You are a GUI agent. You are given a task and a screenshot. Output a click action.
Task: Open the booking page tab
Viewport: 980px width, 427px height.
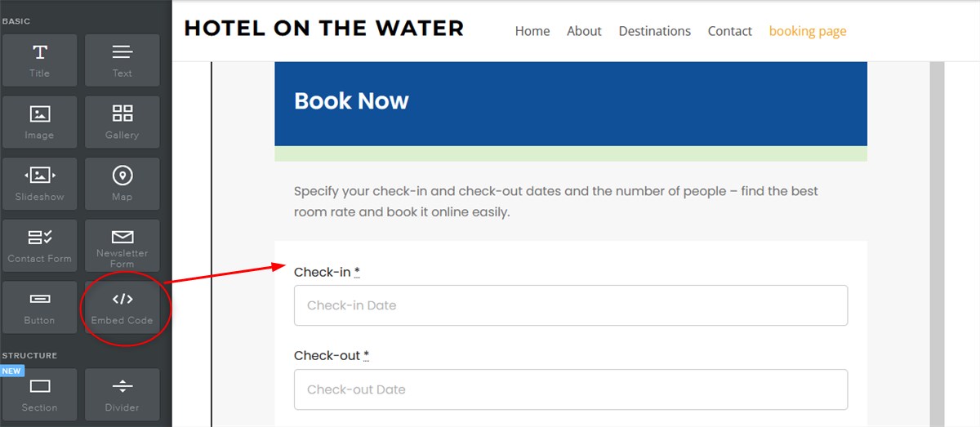808,31
